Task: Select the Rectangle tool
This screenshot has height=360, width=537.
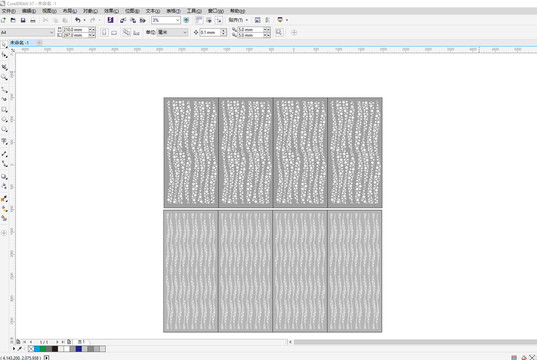Action: pos(4,110)
